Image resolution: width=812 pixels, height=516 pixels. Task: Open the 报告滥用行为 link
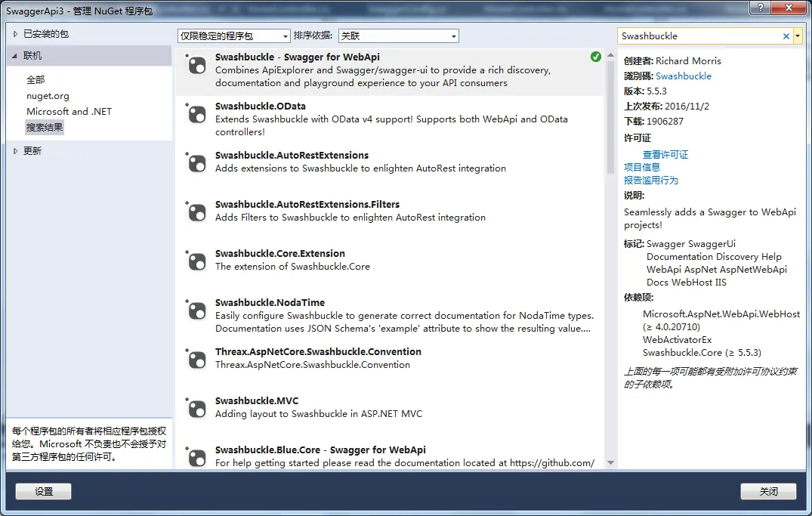pyautogui.click(x=651, y=181)
